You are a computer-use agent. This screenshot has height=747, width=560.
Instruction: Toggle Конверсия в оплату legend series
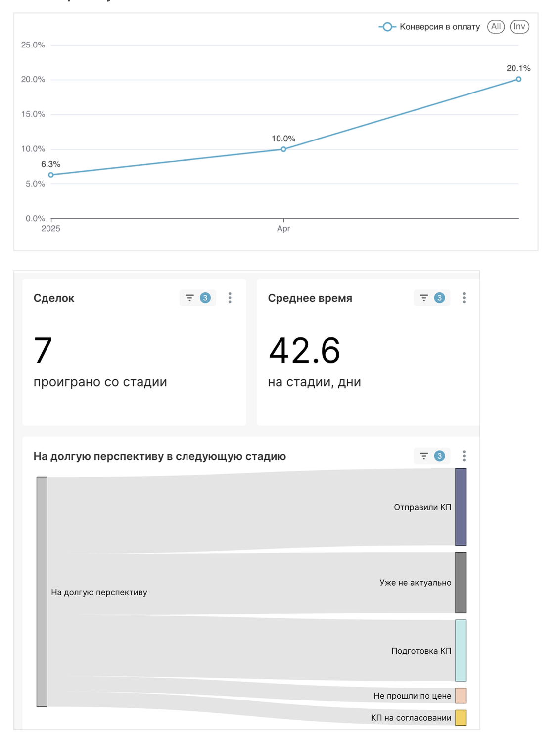(x=429, y=27)
